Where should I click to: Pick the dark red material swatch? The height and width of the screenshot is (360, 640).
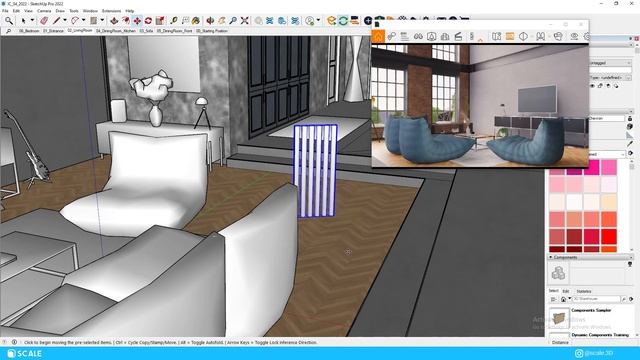point(574,236)
